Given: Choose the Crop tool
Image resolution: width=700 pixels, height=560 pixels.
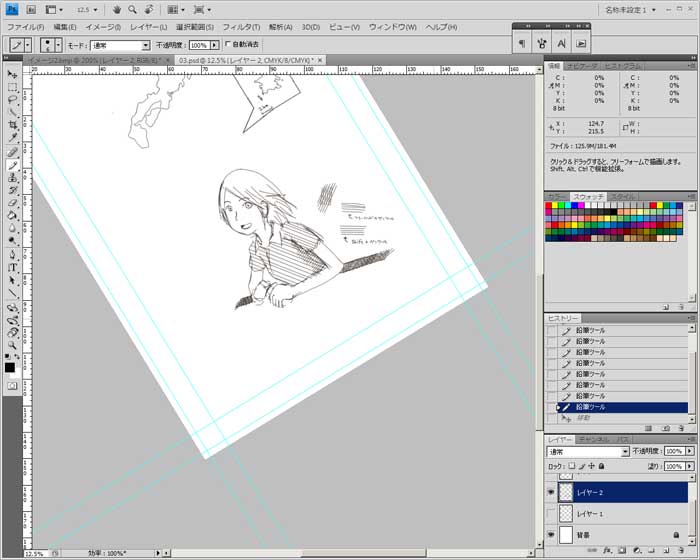Looking at the screenshot, I should (x=12, y=126).
